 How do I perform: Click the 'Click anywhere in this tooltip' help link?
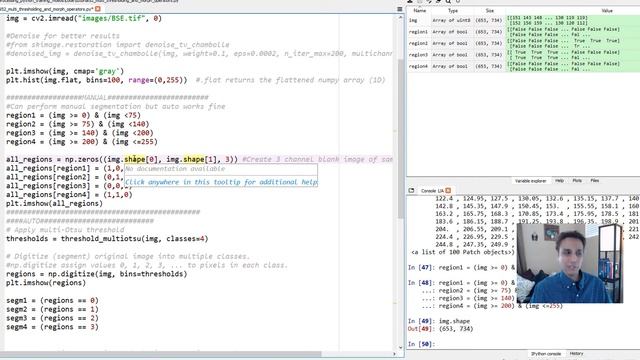221,182
